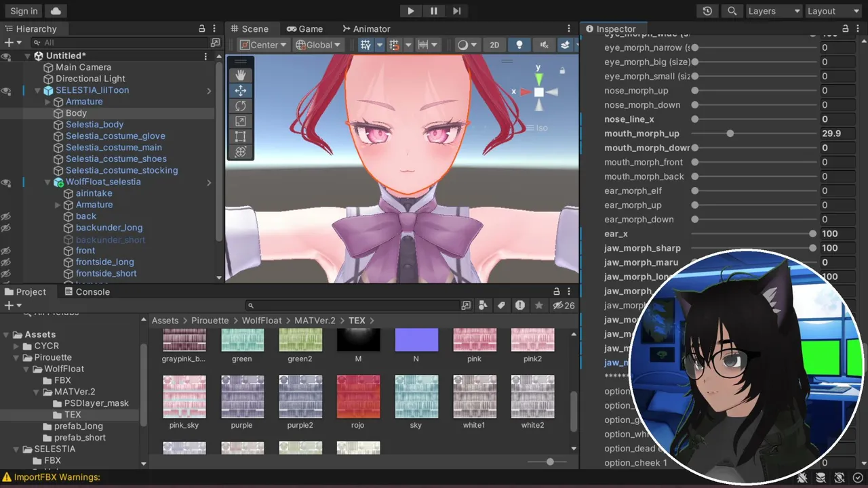The height and width of the screenshot is (488, 868).
Task: Select the 'N' normal map thumbnail
Action: pos(416,340)
